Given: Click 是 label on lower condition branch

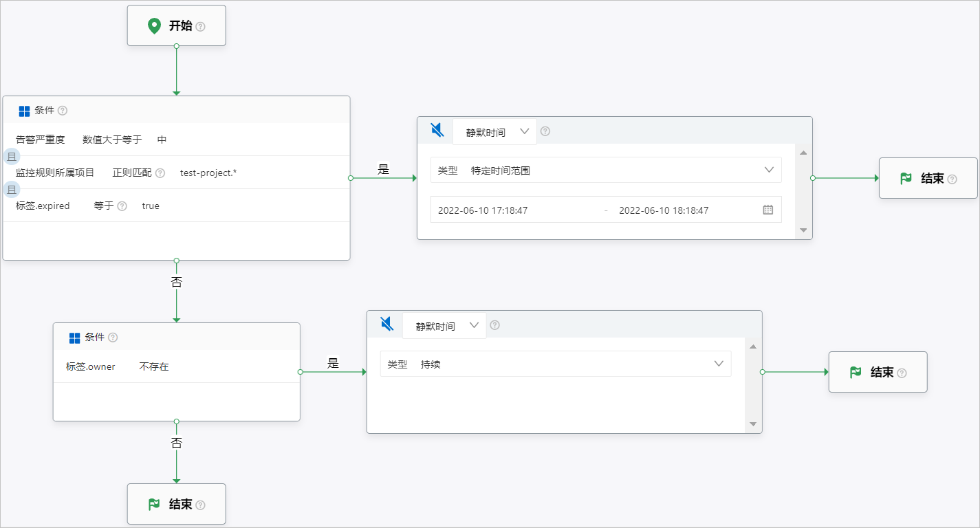Looking at the screenshot, I should pyautogui.click(x=334, y=363).
